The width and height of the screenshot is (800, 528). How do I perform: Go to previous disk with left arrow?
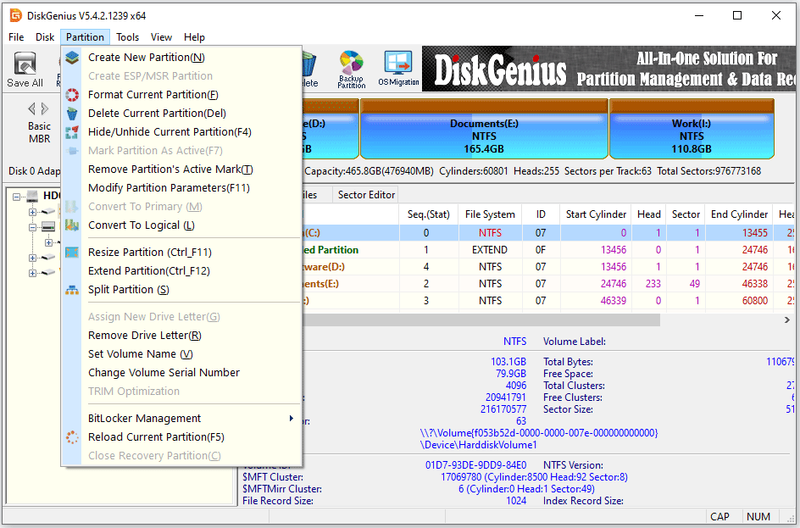32,109
